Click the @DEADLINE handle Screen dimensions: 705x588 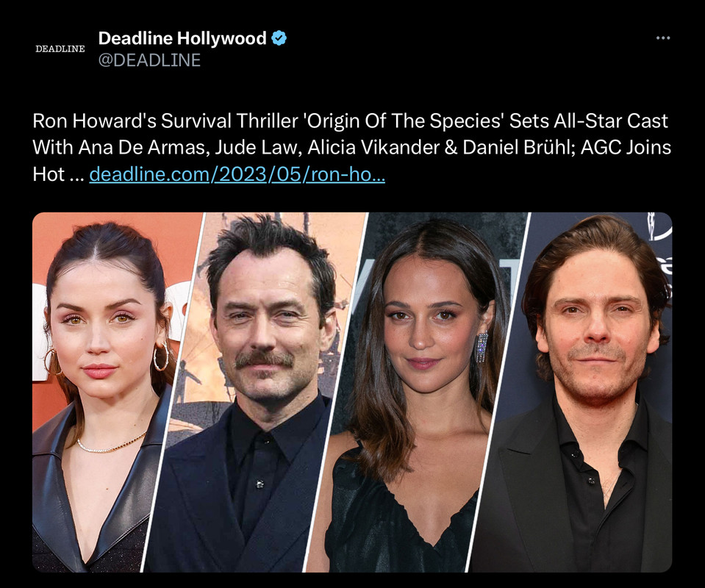[x=149, y=60]
